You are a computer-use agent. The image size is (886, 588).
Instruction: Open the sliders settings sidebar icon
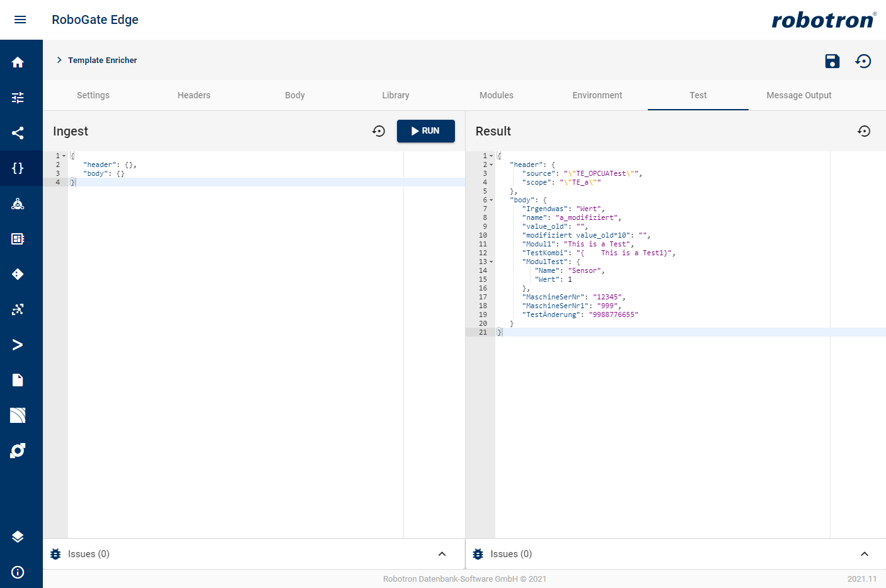[18, 98]
